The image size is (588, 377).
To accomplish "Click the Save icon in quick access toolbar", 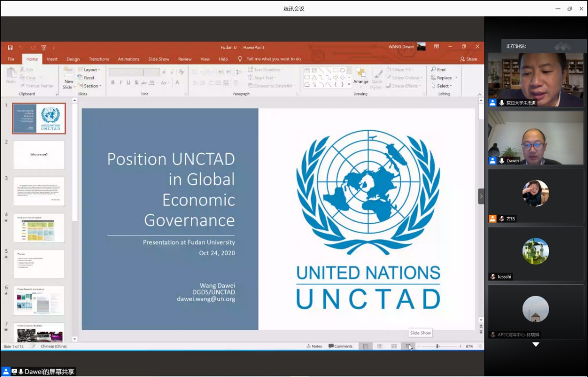I will pyautogui.click(x=10, y=48).
